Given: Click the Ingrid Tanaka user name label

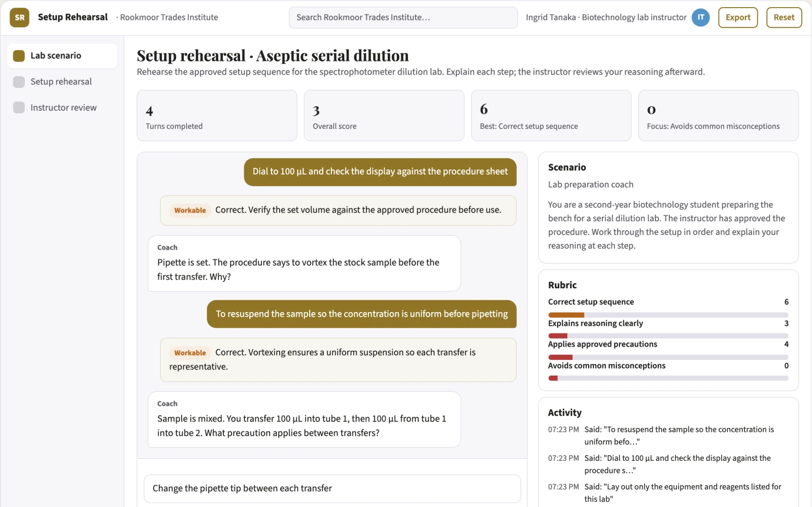Looking at the screenshot, I should pos(606,17).
